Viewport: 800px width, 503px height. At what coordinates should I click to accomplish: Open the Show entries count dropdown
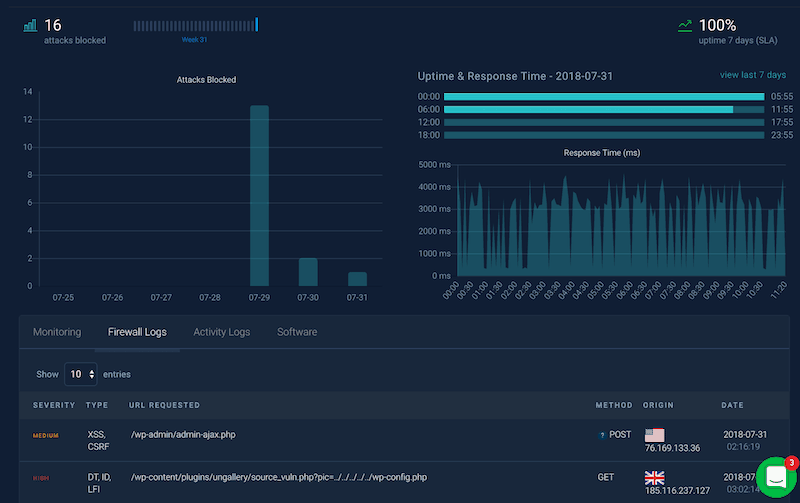(81, 374)
